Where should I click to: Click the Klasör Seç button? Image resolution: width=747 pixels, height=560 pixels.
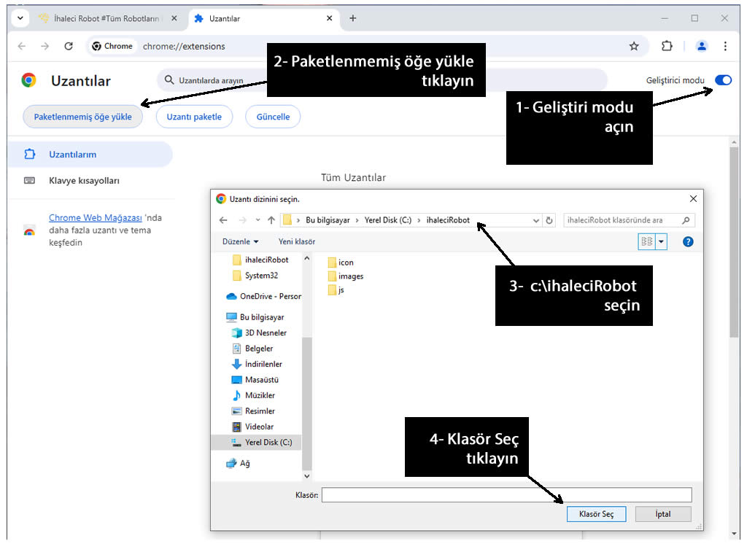click(x=596, y=514)
